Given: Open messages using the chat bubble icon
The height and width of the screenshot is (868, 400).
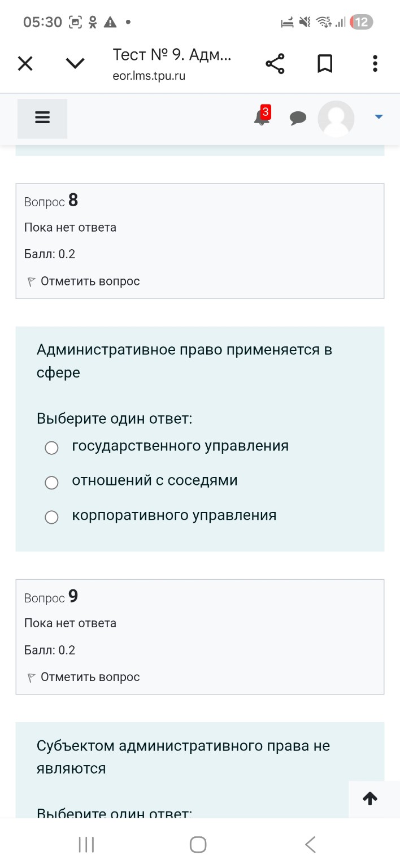Looking at the screenshot, I should (x=298, y=118).
